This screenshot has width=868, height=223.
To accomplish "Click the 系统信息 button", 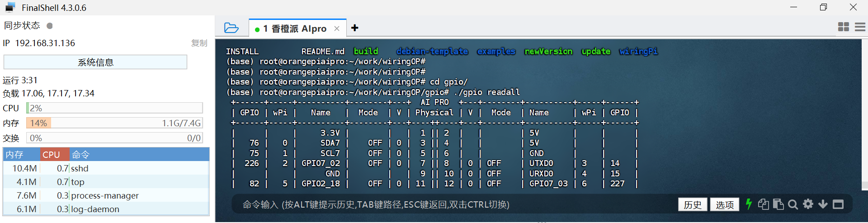I will point(95,62).
